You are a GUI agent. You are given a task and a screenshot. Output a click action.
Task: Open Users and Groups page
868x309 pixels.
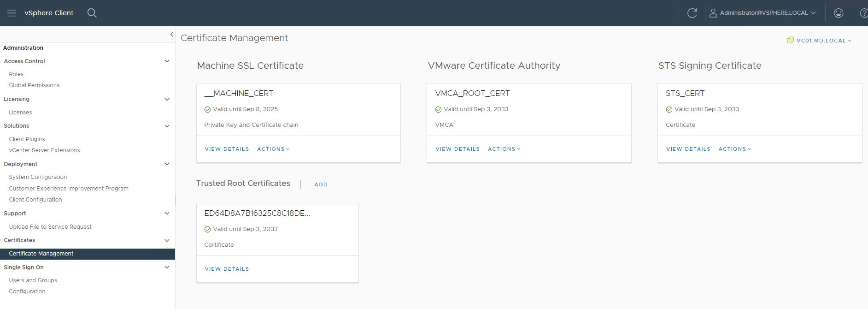pyautogui.click(x=33, y=280)
